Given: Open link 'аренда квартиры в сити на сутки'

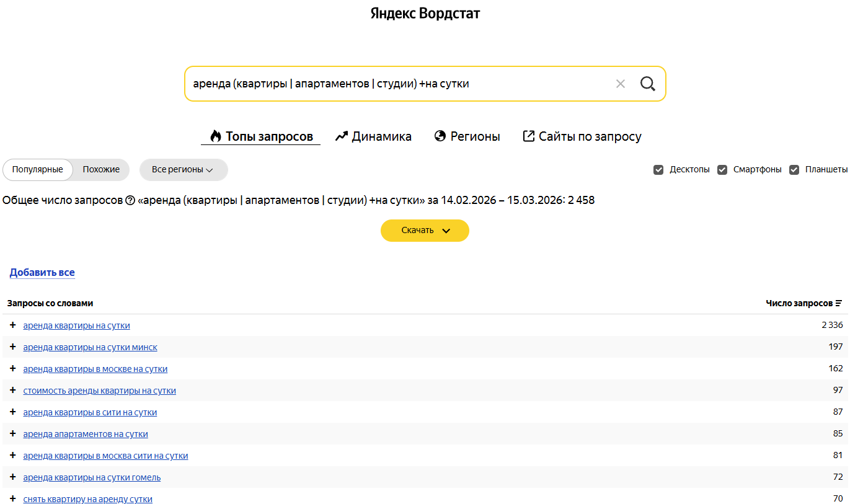Looking at the screenshot, I should (x=91, y=412).
